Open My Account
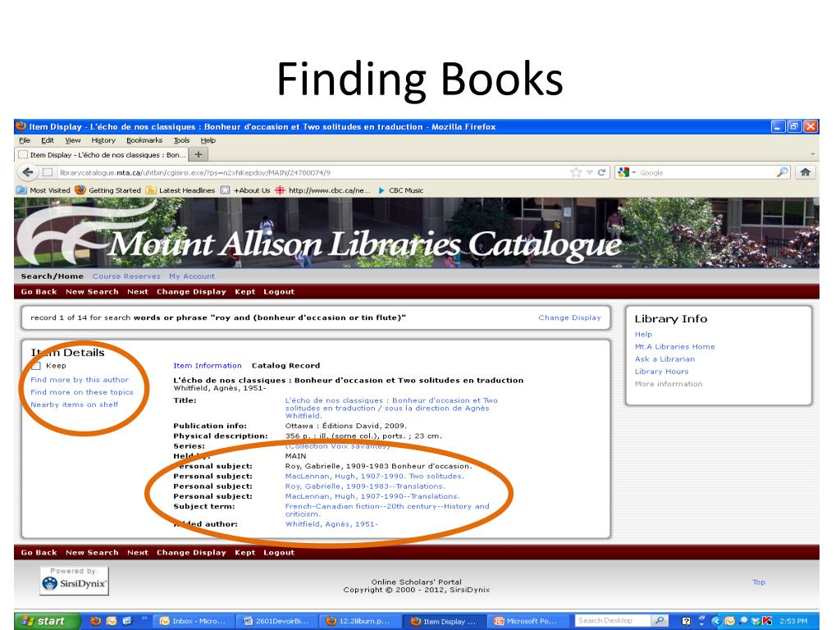 pos(192,276)
